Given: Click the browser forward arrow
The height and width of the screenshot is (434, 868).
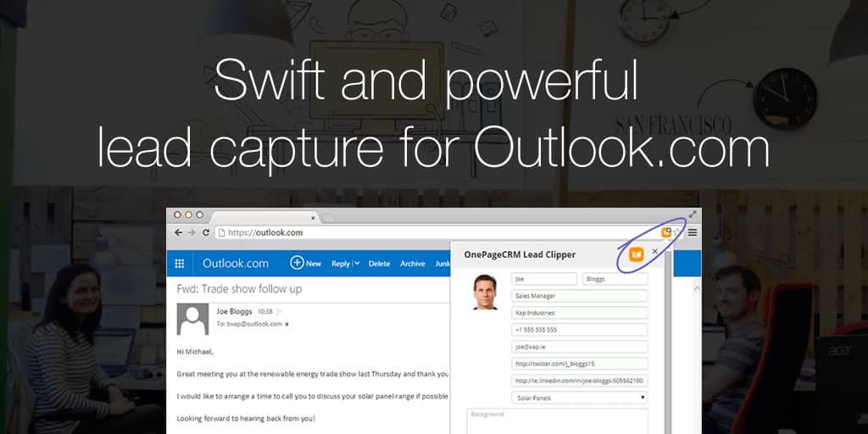Looking at the screenshot, I should point(192,232).
